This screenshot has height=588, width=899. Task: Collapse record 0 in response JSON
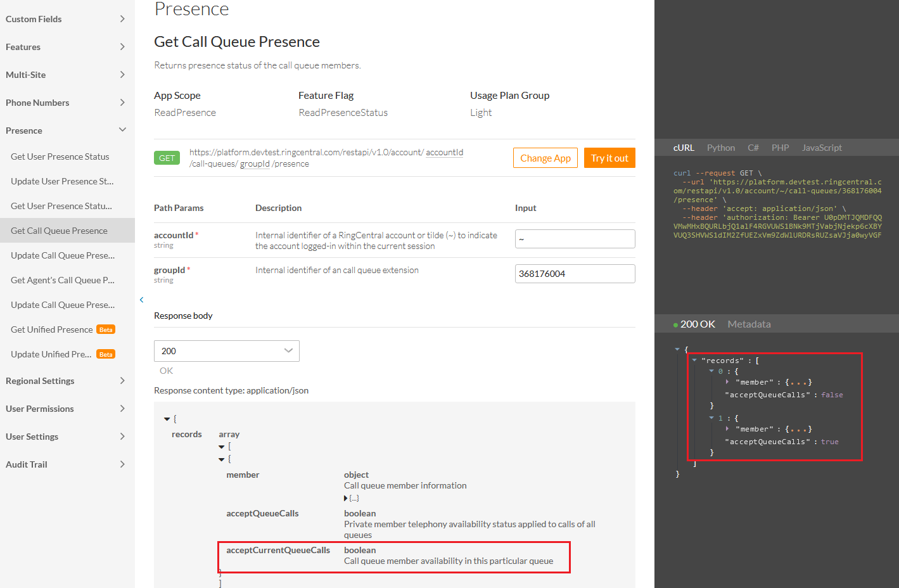(x=711, y=371)
